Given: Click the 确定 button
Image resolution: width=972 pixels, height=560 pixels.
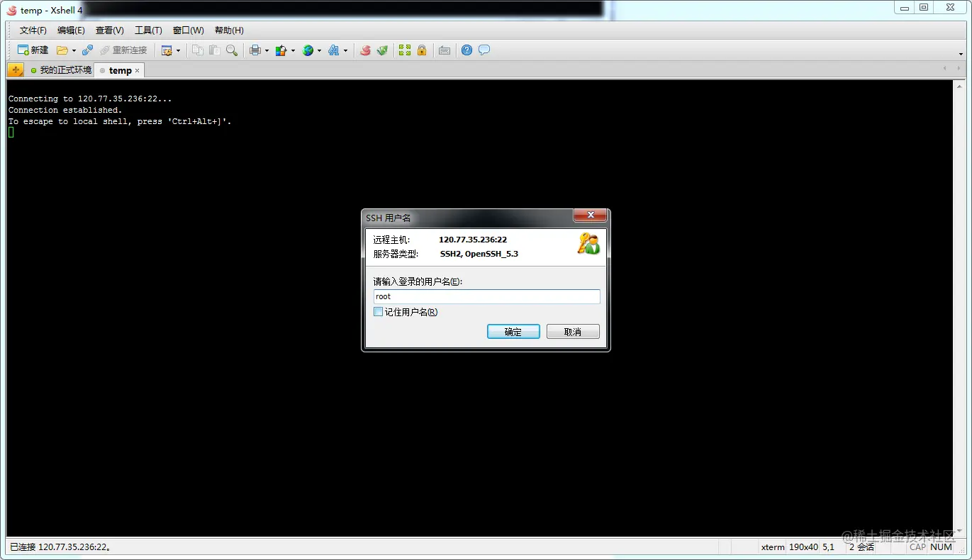Looking at the screenshot, I should coord(513,332).
